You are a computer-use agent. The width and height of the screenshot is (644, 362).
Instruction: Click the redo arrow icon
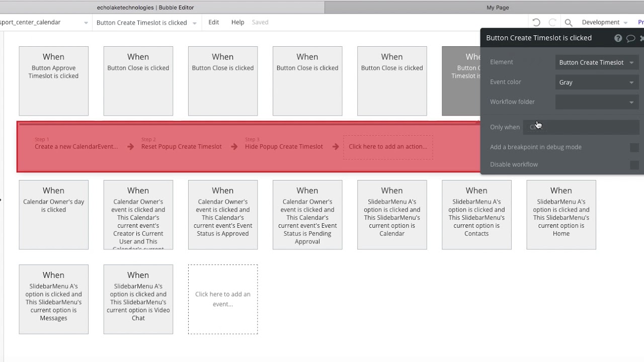point(552,22)
